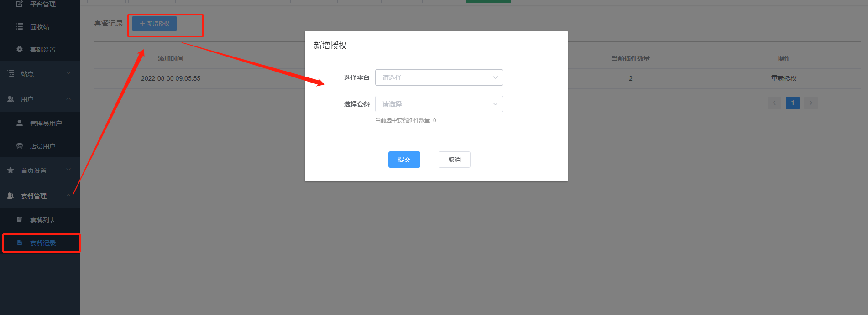
Task: Collapse the 用户 menu section
Action: pos(68,99)
